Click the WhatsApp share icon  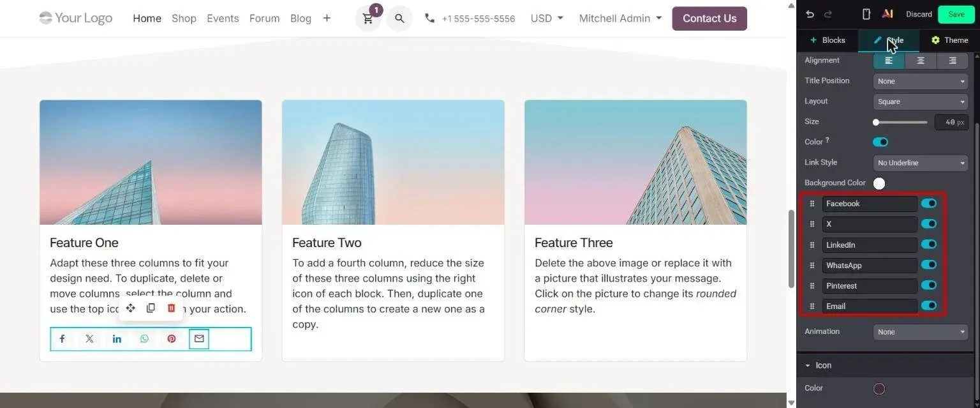(x=144, y=339)
